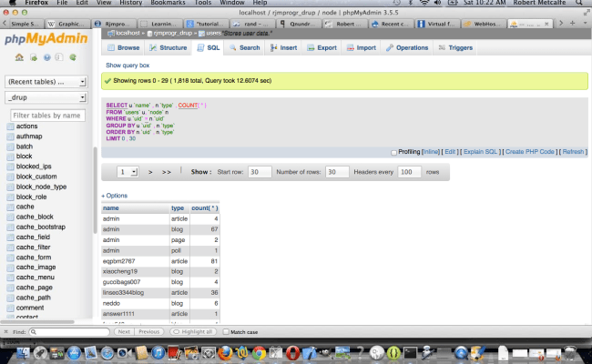This screenshot has width=592, height=364.
Task: Open the History menu
Action: coord(130,3)
